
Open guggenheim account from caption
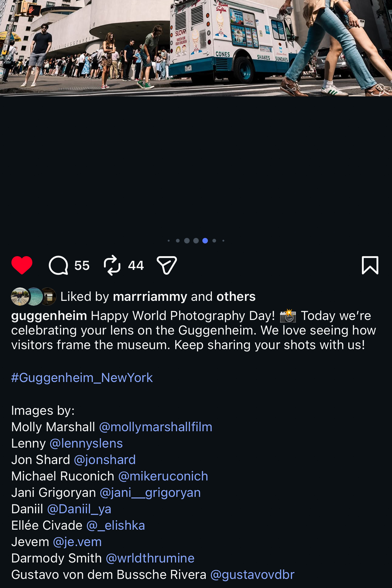pyautogui.click(x=49, y=316)
